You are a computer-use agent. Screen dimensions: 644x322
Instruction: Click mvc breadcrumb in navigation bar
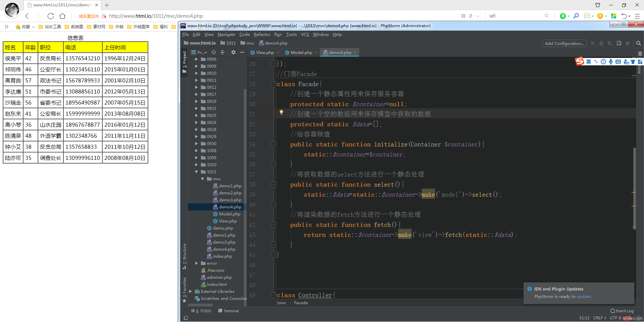[248, 43]
